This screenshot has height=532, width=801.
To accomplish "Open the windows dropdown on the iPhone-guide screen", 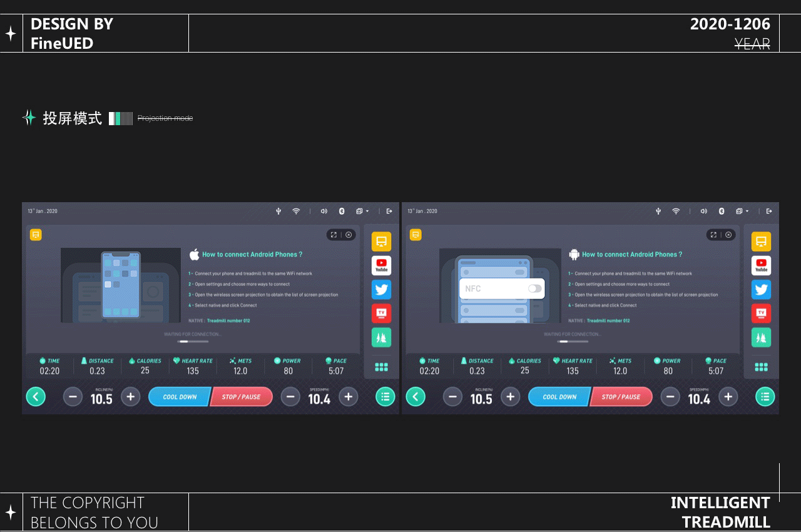I will (x=362, y=212).
